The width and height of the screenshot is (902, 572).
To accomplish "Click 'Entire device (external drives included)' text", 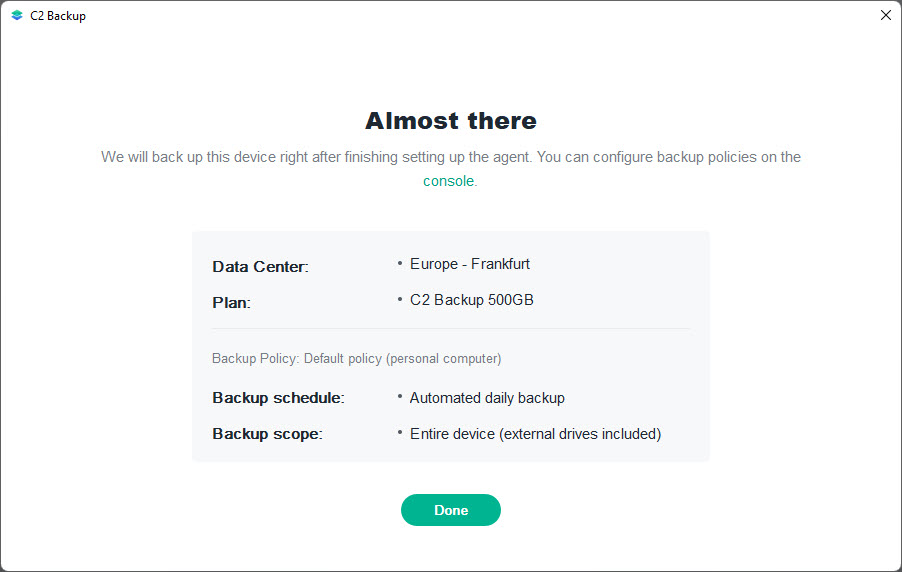I will [535, 434].
